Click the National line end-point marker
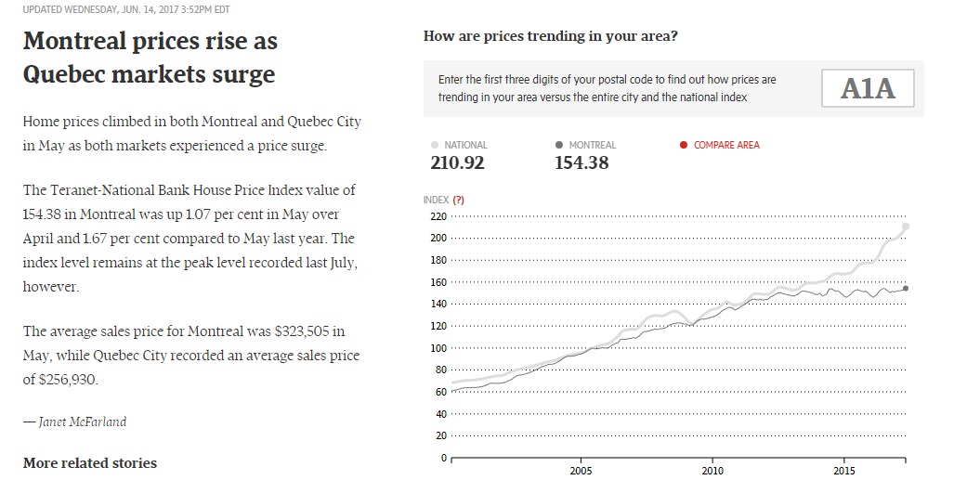The width and height of the screenshot is (980, 480). [x=906, y=227]
